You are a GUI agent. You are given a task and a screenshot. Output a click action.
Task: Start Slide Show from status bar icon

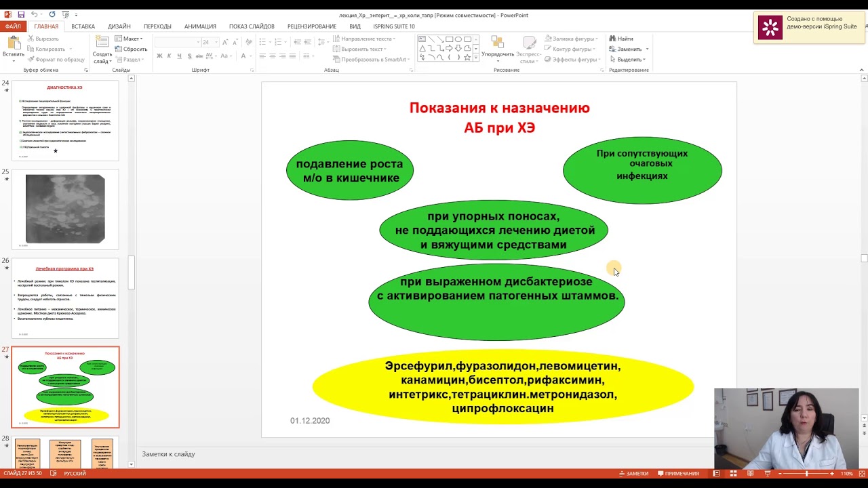[767, 473]
